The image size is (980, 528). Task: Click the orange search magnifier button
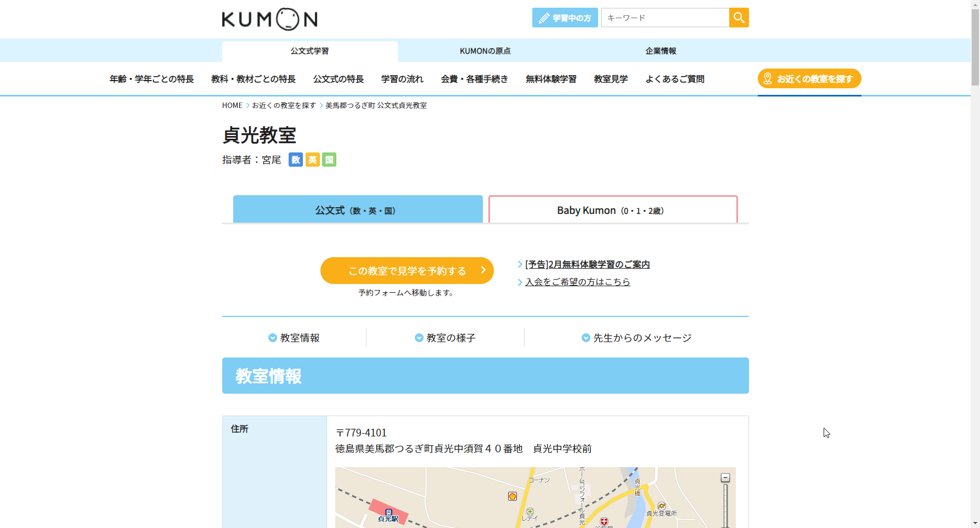pyautogui.click(x=739, y=18)
